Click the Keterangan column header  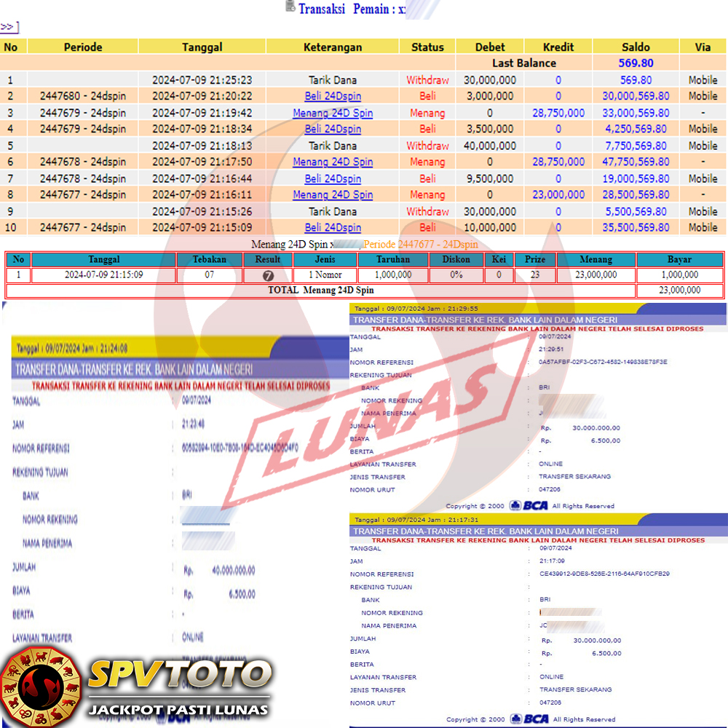coord(333,47)
